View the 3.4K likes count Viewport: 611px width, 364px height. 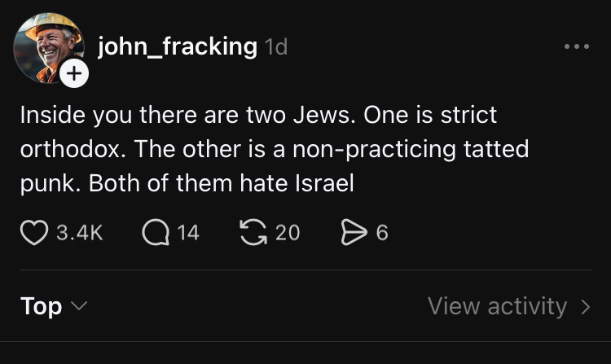pyautogui.click(x=80, y=234)
